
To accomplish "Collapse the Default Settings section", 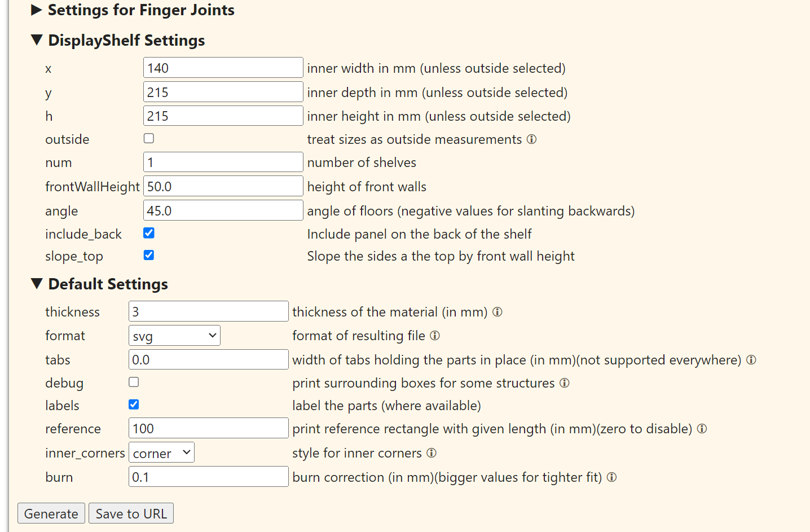I will [x=37, y=284].
